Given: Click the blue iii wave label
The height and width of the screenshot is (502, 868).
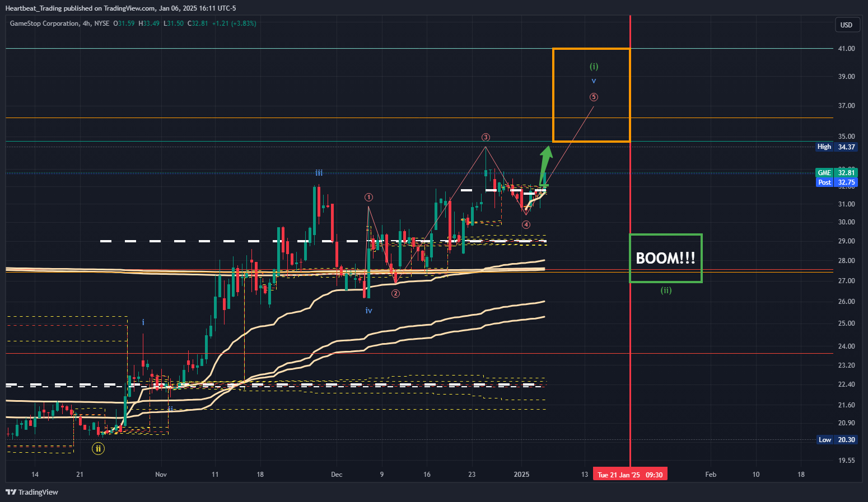Looking at the screenshot, I should click(319, 173).
